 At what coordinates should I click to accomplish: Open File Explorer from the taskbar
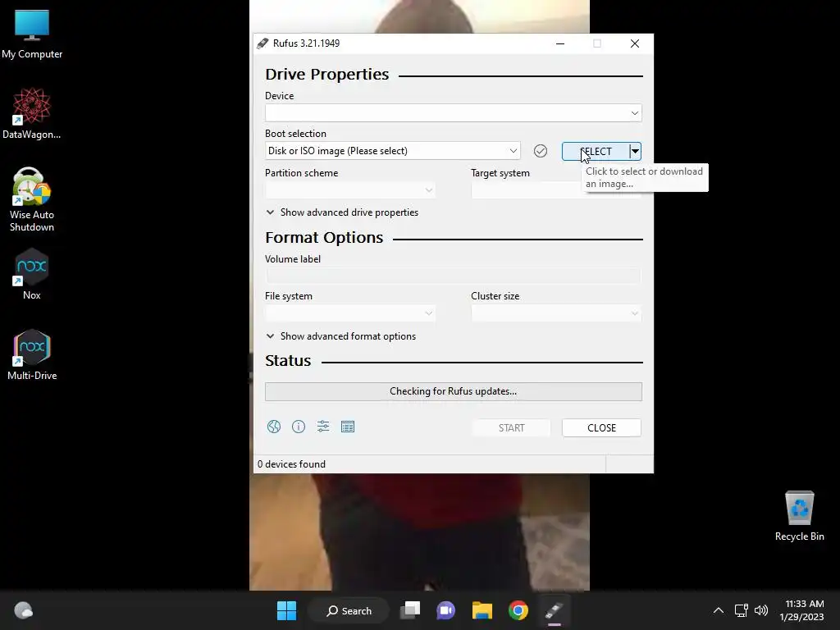482,610
